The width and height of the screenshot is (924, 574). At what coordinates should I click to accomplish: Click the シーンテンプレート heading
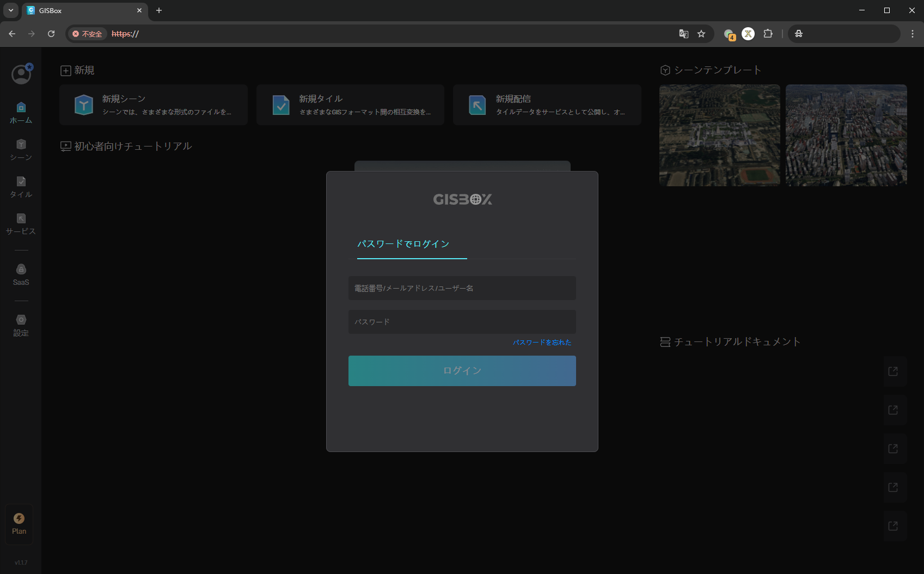(x=718, y=70)
